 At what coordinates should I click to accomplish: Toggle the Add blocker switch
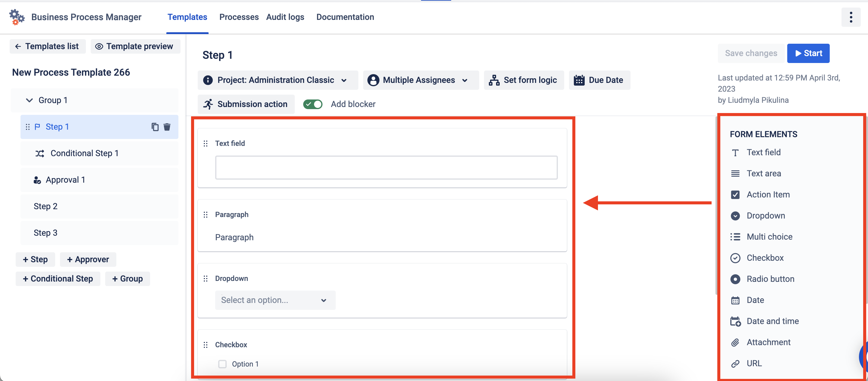point(312,104)
